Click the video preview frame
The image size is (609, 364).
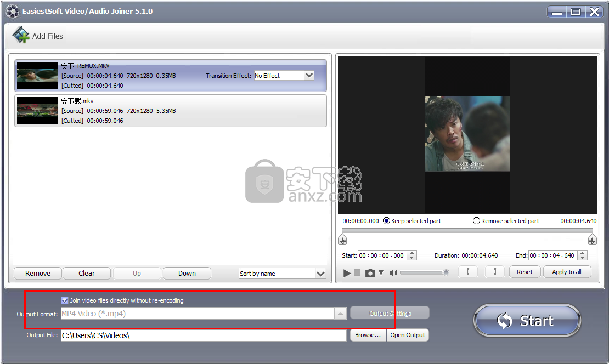467,134
